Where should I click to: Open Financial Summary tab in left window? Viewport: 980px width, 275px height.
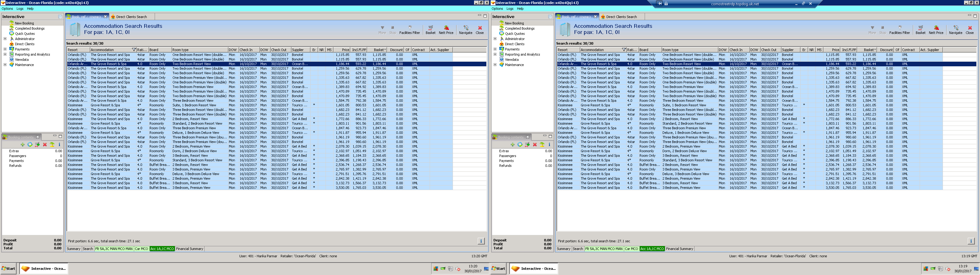(x=190, y=249)
